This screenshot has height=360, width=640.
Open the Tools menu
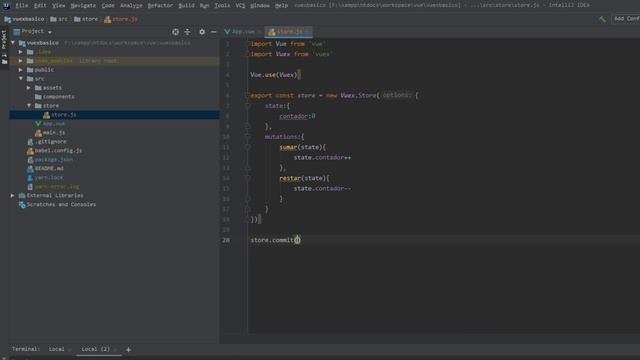coord(222,5)
